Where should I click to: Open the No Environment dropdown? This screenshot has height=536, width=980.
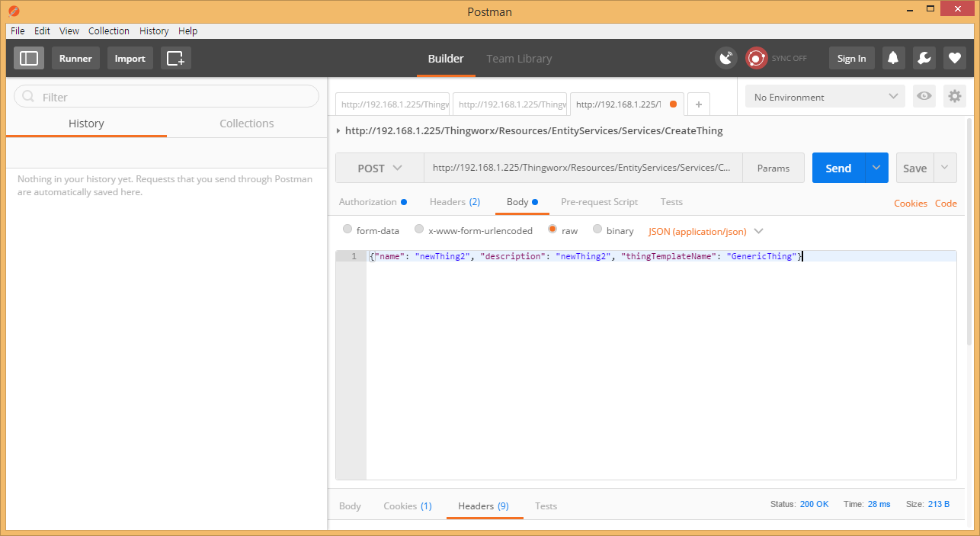[825, 97]
